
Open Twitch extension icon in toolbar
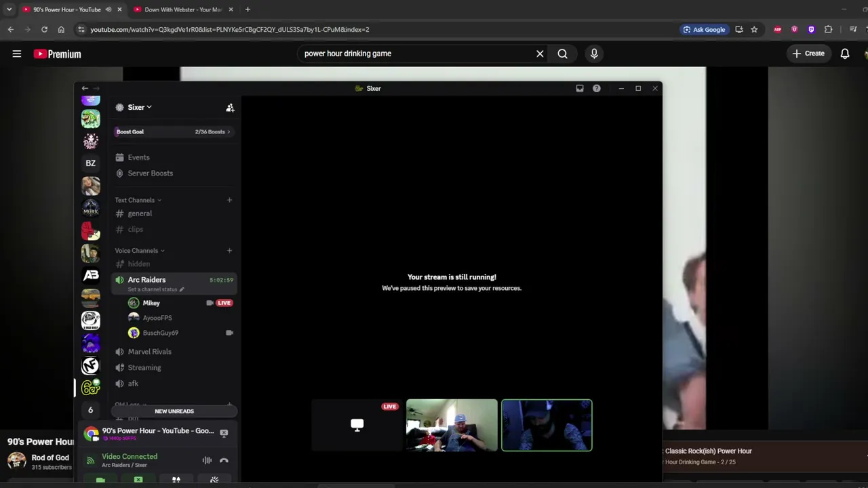[x=811, y=29]
